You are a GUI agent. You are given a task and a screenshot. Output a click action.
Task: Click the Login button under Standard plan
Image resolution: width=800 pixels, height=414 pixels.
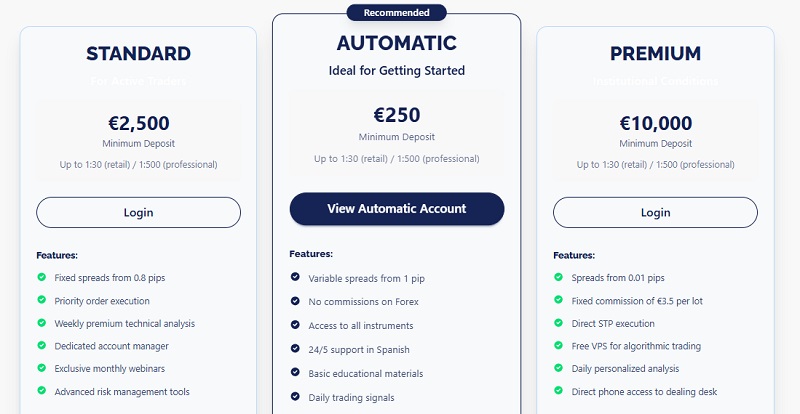click(138, 212)
